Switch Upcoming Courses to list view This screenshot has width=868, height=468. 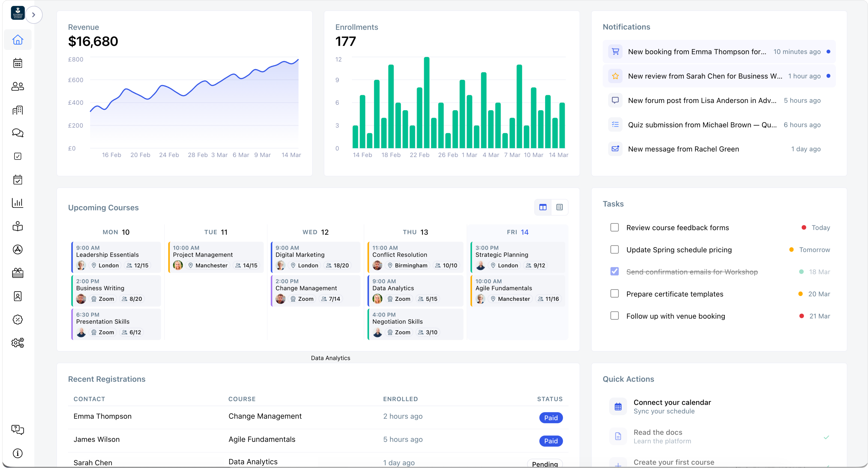[559, 207]
